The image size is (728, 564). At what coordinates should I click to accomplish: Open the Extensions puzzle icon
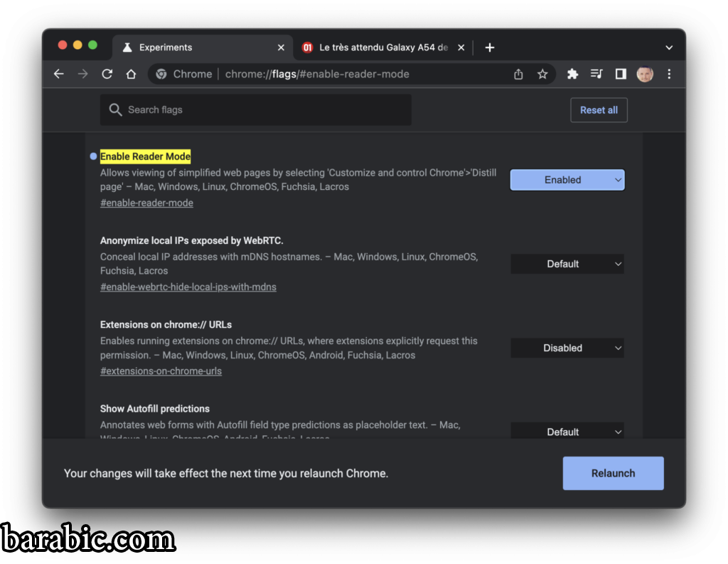pos(572,74)
